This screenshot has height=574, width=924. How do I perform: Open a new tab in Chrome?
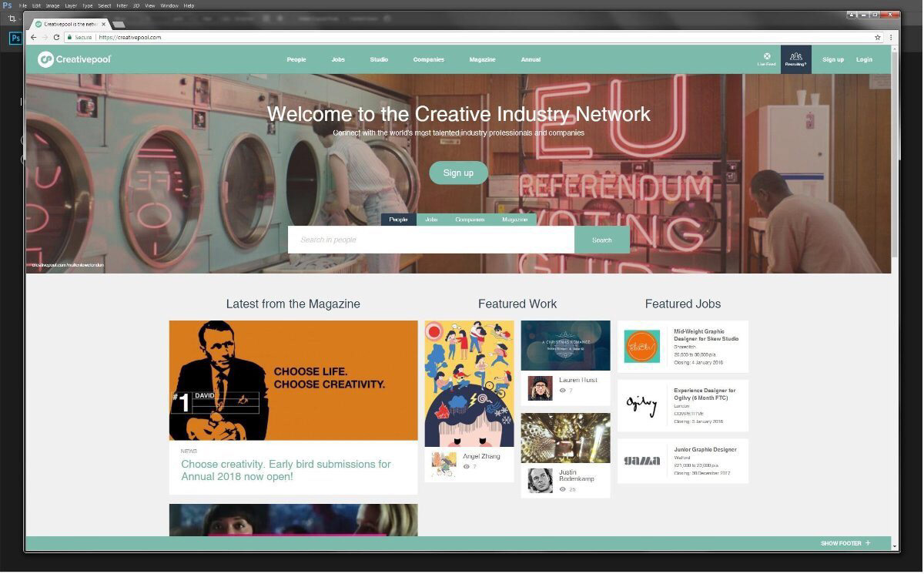click(119, 25)
